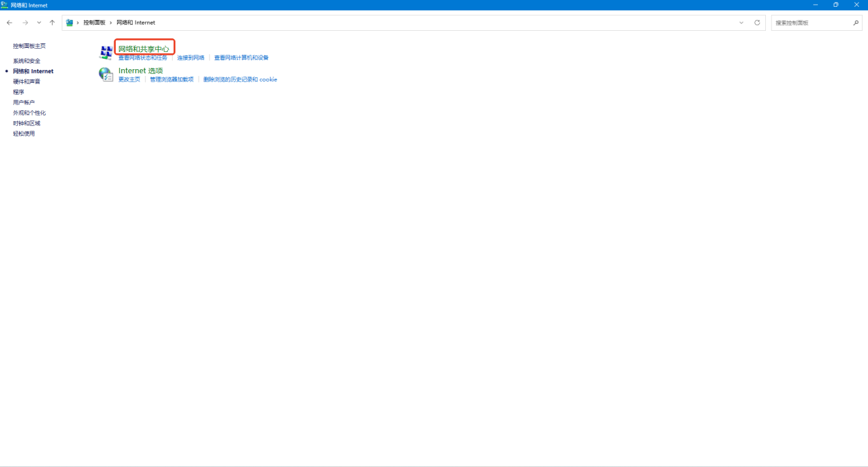Click the Internet 选项 globe icon
This screenshot has height=467, width=868.
point(106,75)
